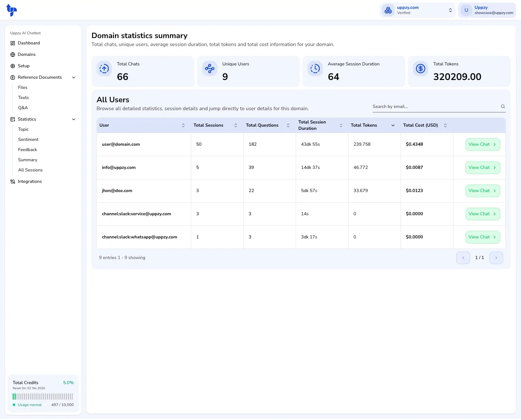Click the Uppzy logo icon

point(11,10)
